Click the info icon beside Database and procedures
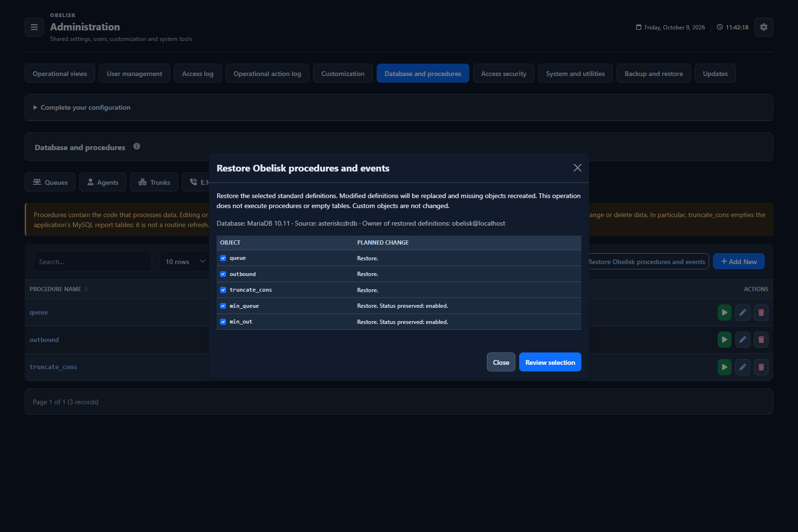Image resolution: width=798 pixels, height=532 pixels. pos(137,146)
